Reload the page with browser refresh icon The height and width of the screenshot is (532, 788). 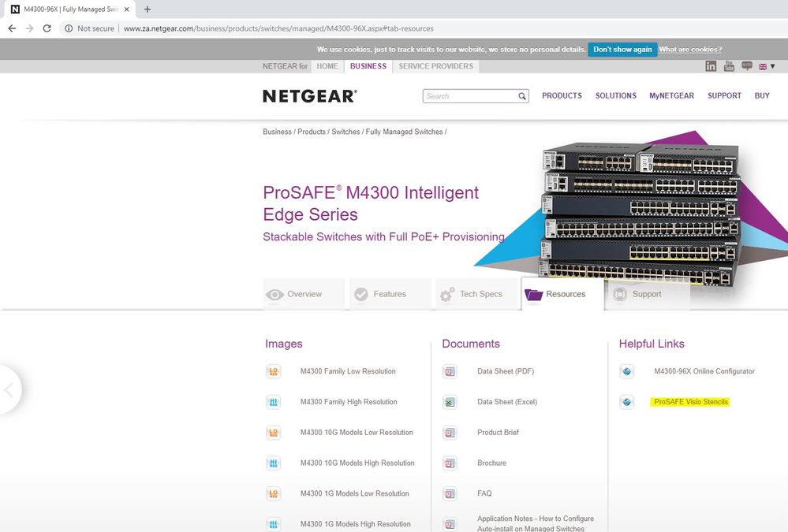click(47, 28)
